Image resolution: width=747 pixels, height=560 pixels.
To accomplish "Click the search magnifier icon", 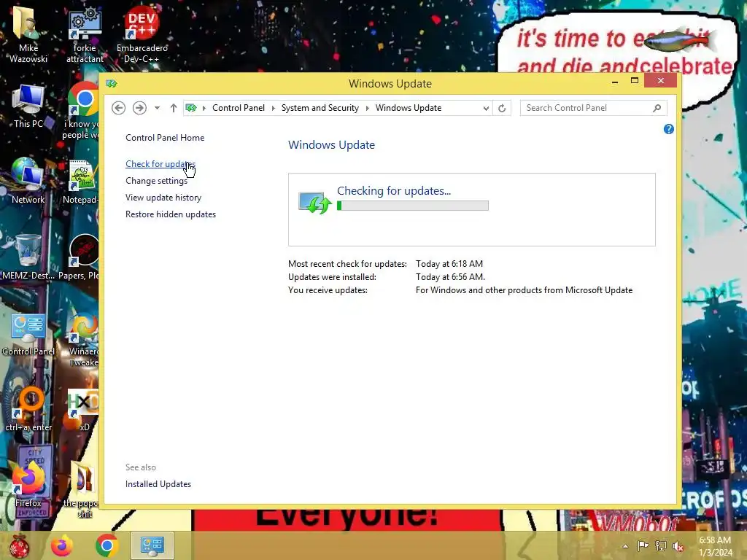I will tap(657, 108).
